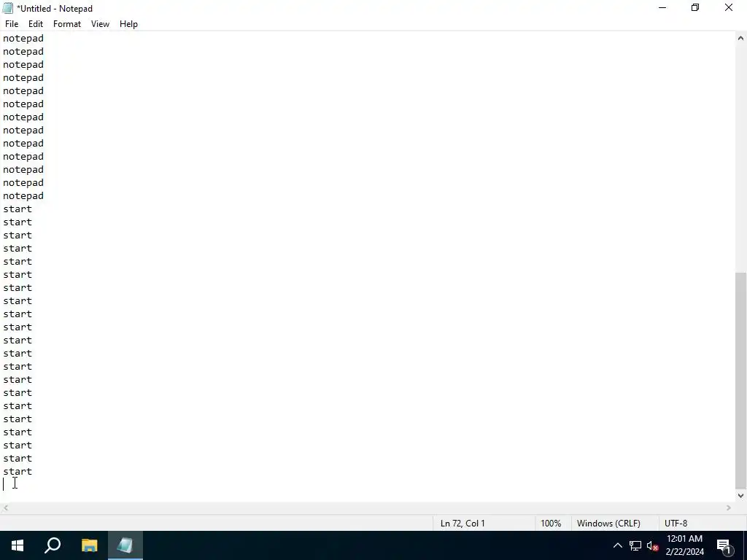Open the Format menu
747x560 pixels.
coord(66,24)
